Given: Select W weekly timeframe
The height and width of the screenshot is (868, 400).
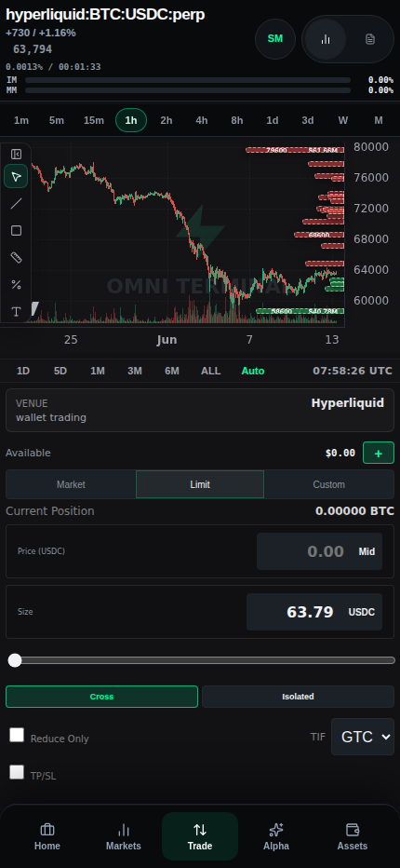Looking at the screenshot, I should (x=343, y=120).
